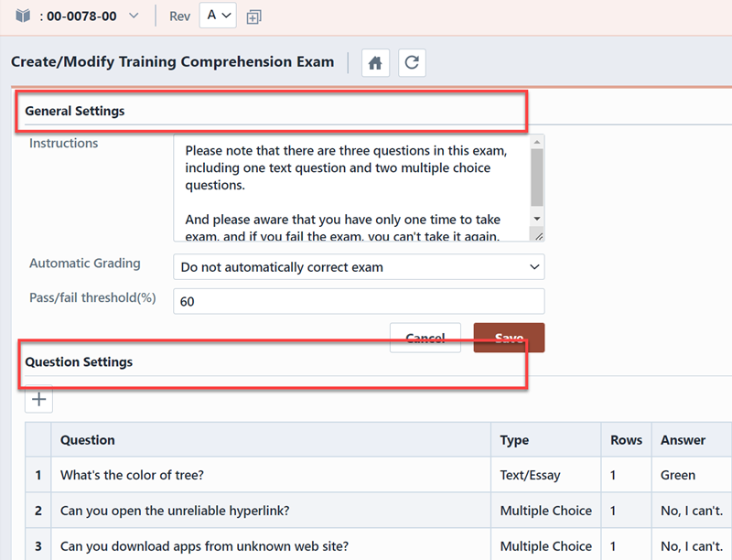
Task: Expand the 00-0078-00 document dropdown
Action: [134, 16]
